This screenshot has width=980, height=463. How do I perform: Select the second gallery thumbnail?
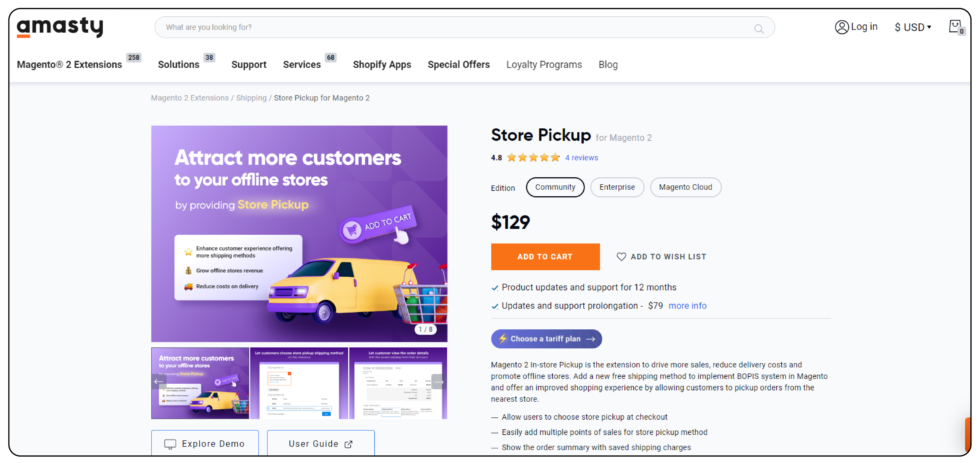pyautogui.click(x=299, y=383)
